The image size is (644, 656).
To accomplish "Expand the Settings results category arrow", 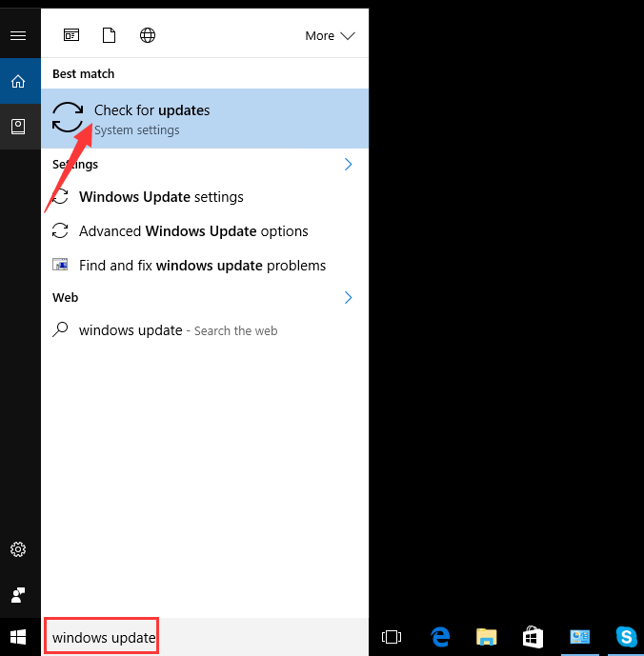I will pos(348,164).
